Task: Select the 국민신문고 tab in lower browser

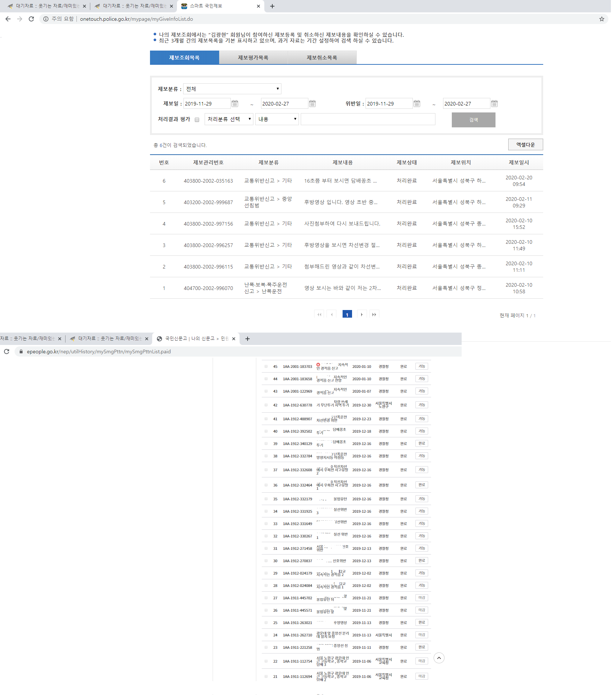Action: pyautogui.click(x=196, y=339)
